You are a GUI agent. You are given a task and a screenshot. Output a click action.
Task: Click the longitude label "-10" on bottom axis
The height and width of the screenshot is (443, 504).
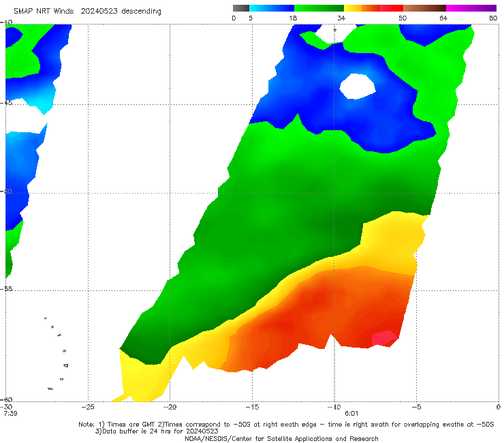[334, 407]
